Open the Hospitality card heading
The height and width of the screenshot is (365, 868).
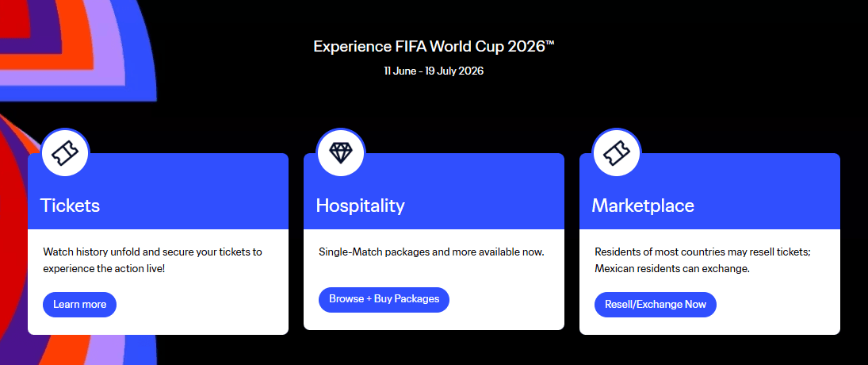(x=360, y=206)
